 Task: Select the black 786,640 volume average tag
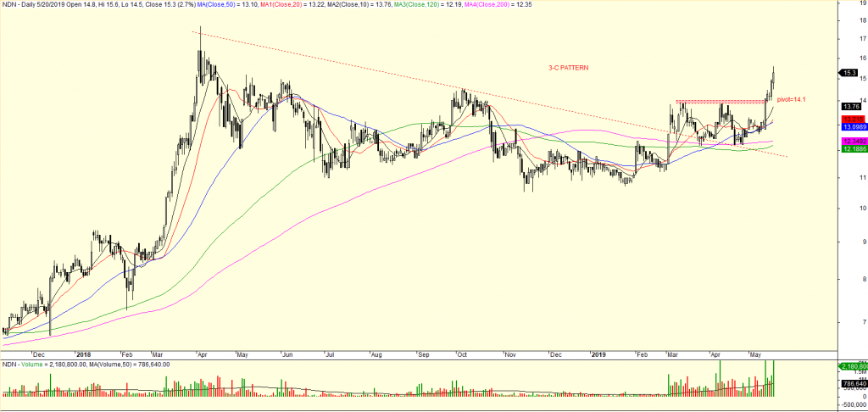(x=851, y=383)
